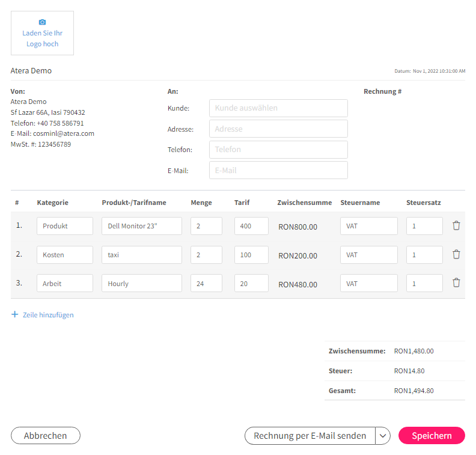Click 'Laden Sie Ihr Logo hoch' upload link
This screenshot has height=455, width=476.
pos(42,38)
